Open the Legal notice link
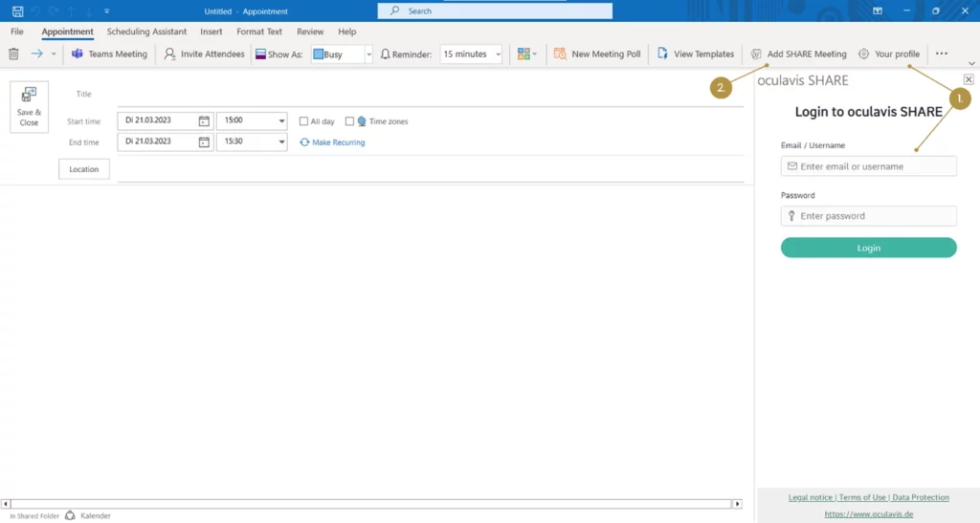 [x=810, y=497]
